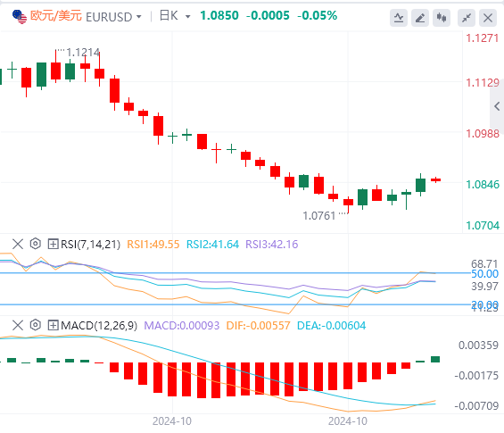The height and width of the screenshot is (433, 504).
Task: Open MACD indicator settings gear
Action: (x=36, y=325)
